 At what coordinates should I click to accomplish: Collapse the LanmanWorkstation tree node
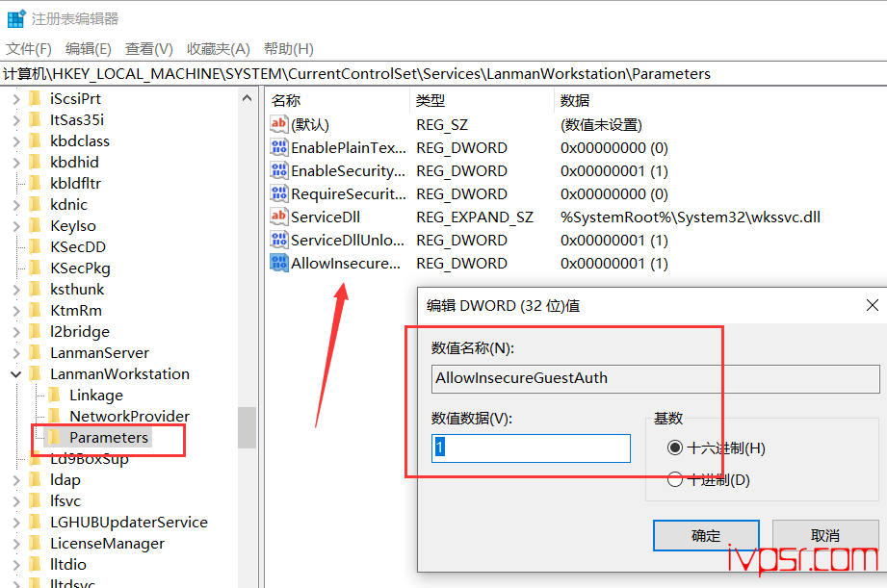click(15, 374)
